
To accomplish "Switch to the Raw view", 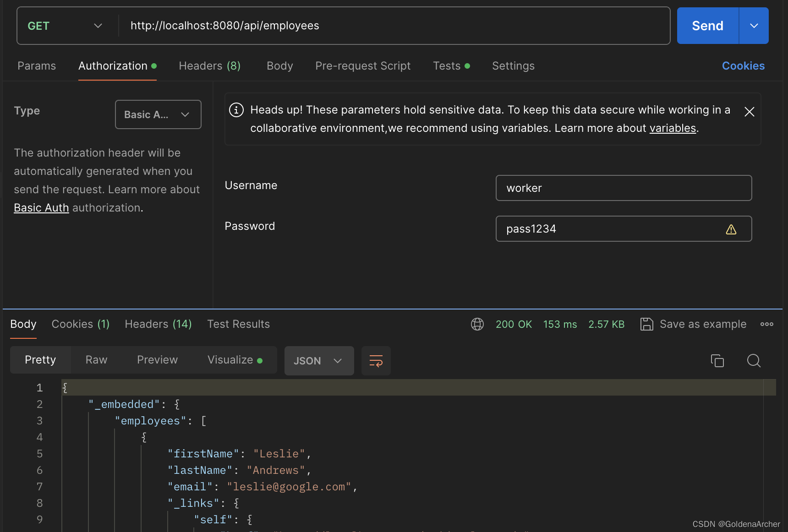I will coord(96,360).
